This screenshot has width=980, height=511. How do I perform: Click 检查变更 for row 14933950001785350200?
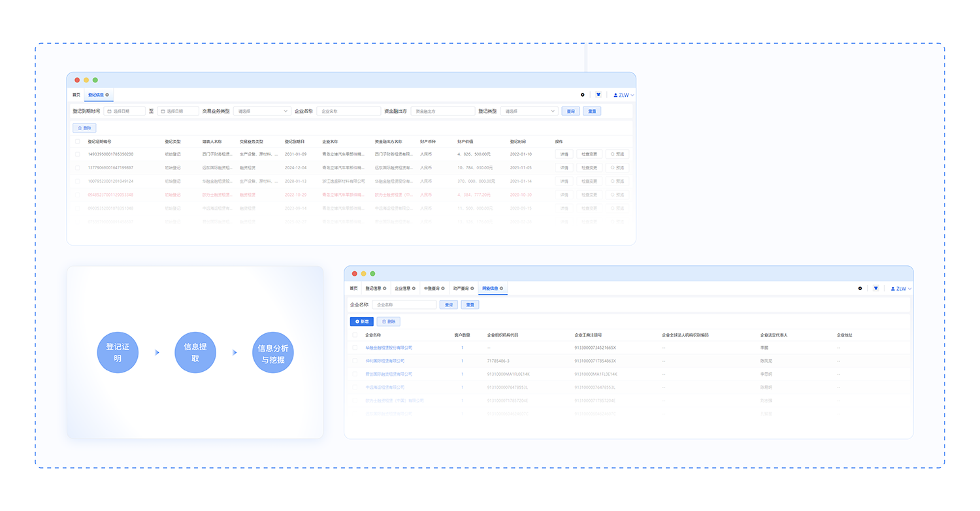pyautogui.click(x=589, y=154)
